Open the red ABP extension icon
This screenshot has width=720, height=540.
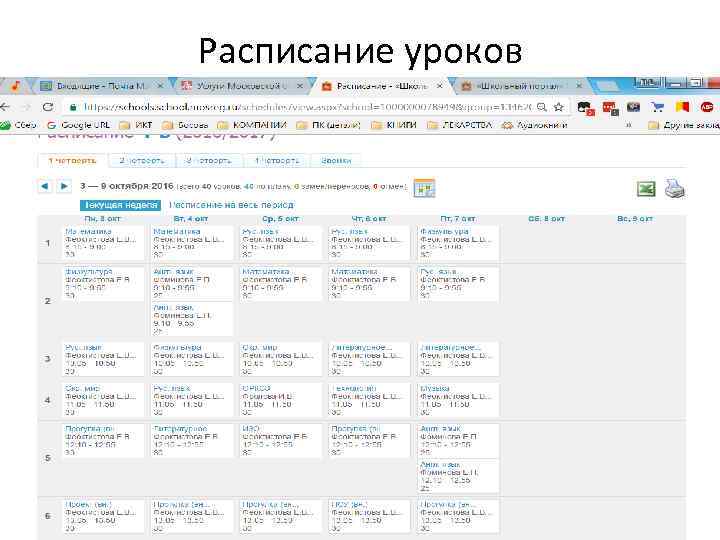click(707, 107)
